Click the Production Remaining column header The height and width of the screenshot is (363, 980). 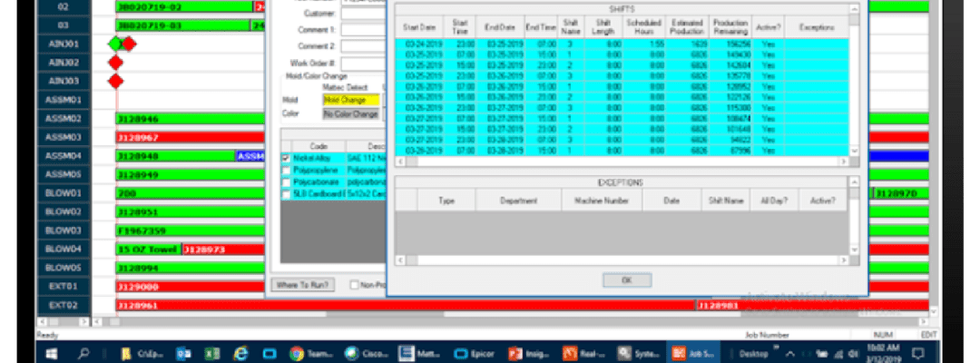730,27
